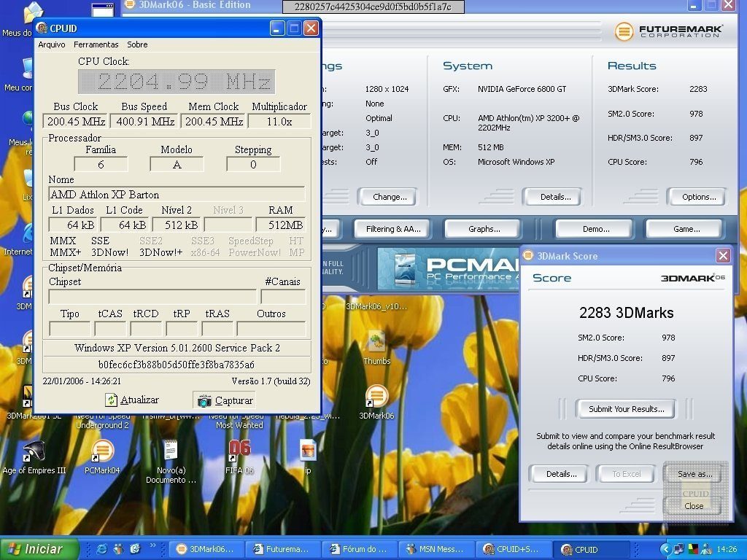Click the Close button in the Score dialog

[694, 506]
